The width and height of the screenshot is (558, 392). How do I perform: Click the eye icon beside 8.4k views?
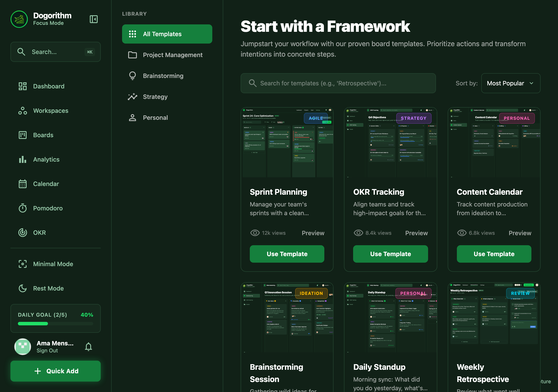tap(359, 233)
